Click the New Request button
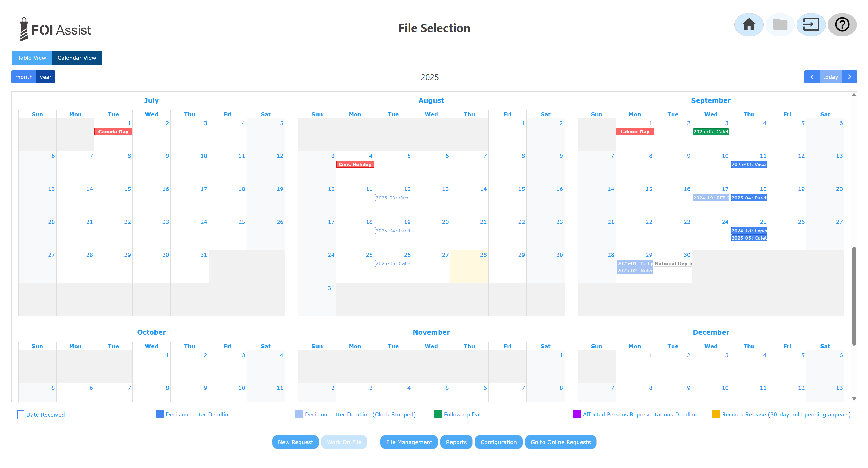 pos(295,442)
